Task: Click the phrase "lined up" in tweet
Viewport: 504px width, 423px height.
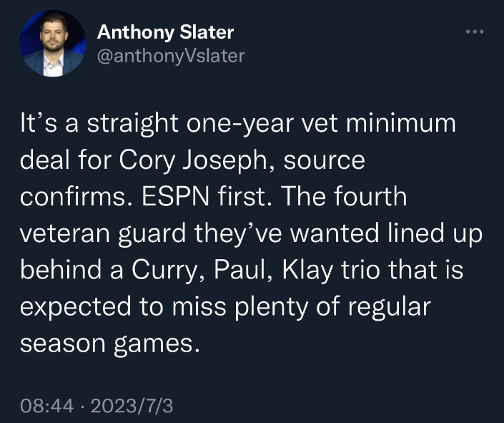Action: tap(435, 234)
